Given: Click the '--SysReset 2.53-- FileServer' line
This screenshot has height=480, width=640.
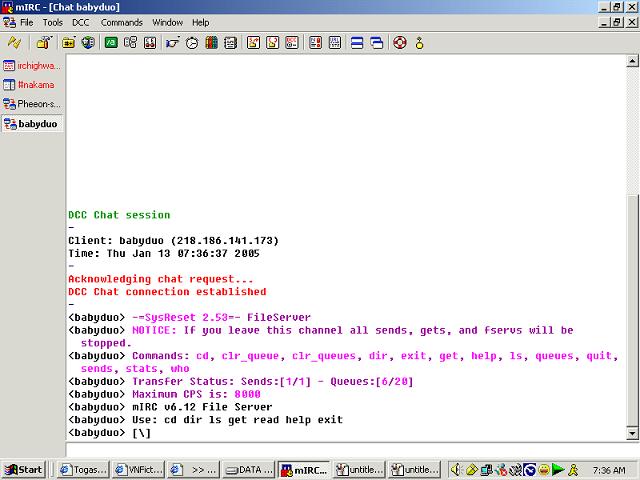Looking at the screenshot, I should [189, 318].
